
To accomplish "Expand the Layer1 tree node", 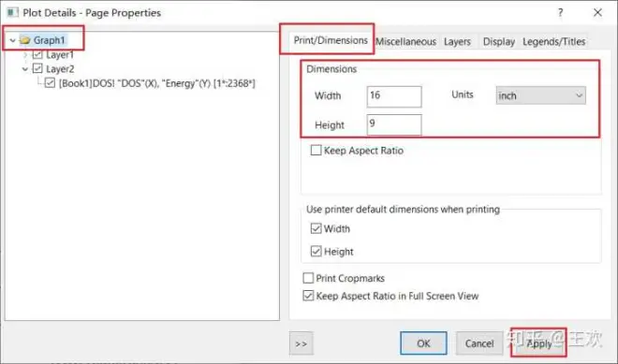I will [25, 55].
